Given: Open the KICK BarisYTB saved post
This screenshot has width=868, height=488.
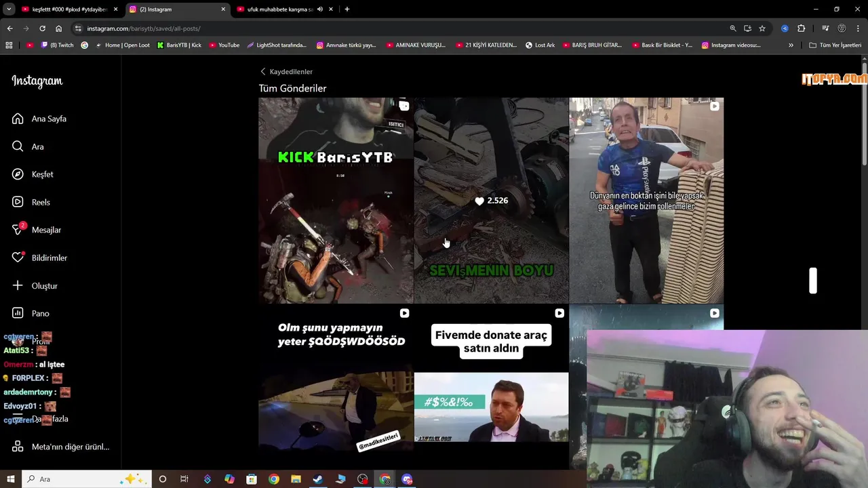Looking at the screenshot, I should click(x=336, y=201).
